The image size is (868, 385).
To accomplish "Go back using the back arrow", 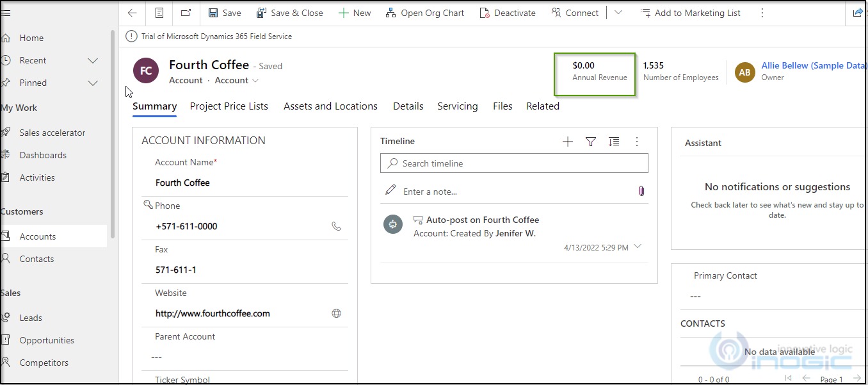I will (133, 13).
